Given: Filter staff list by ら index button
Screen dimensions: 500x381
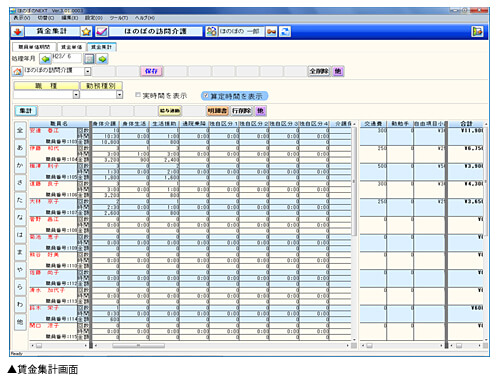Looking at the screenshot, I should click(20, 287).
